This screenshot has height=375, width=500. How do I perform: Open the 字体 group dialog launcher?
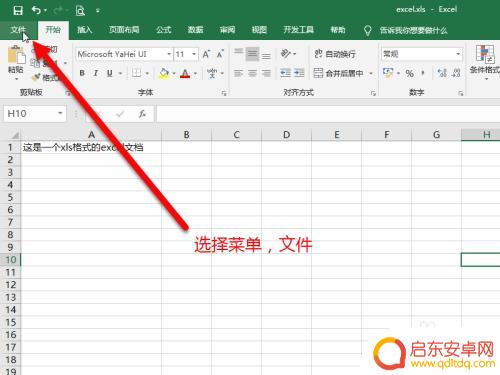pyautogui.click(x=224, y=93)
